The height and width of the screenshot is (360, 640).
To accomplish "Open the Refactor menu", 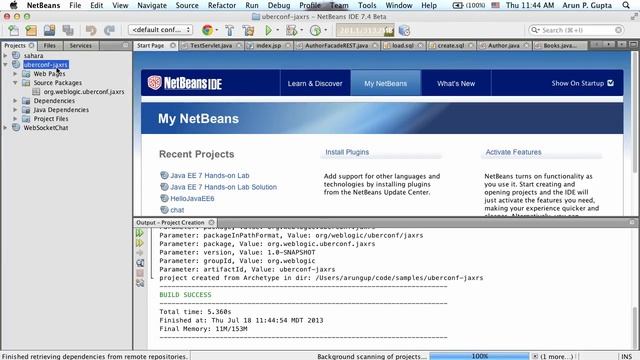I will tap(222, 5).
